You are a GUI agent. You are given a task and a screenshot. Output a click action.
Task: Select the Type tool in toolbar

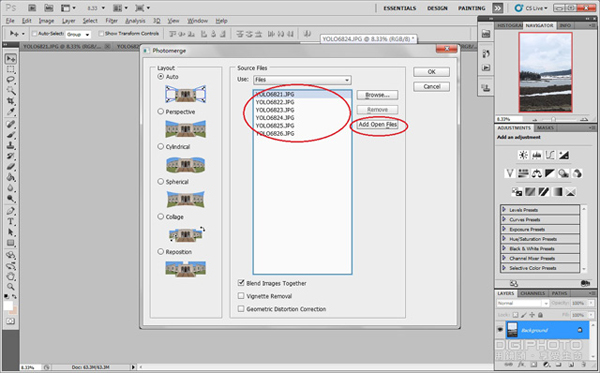click(x=11, y=222)
